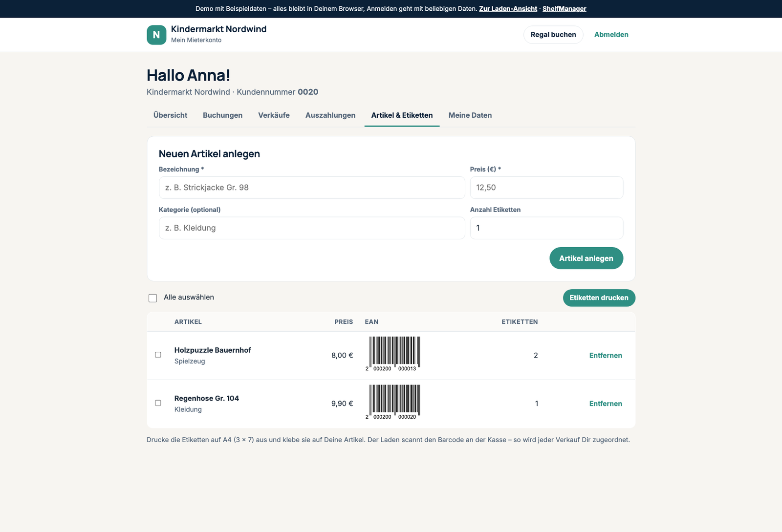
Task: Focus the Preis (€) input field
Action: [546, 188]
